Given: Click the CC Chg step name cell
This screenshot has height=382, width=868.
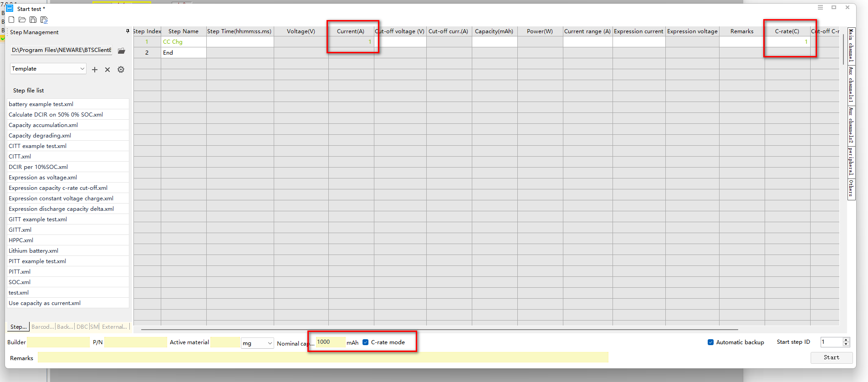Looking at the screenshot, I should click(x=184, y=42).
